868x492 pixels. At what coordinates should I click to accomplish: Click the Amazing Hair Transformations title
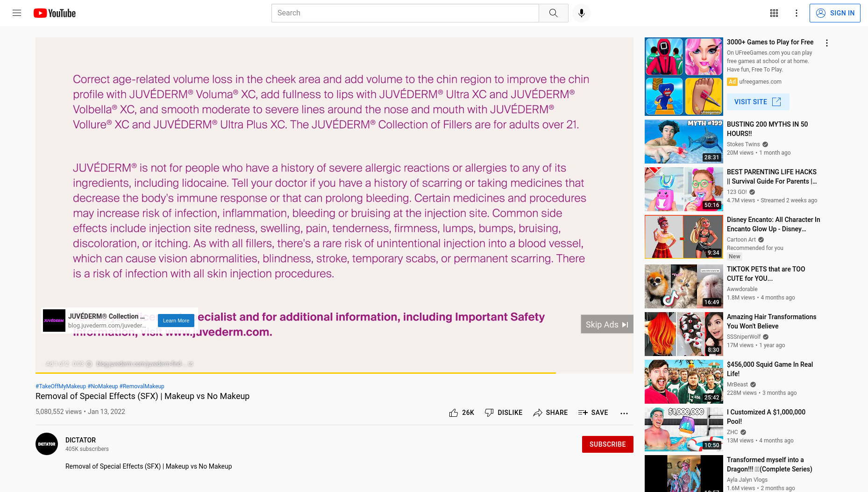tap(771, 321)
